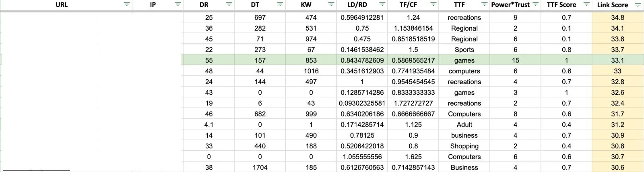Select DR cell with value 4.1
644x172 pixels.
(x=208, y=124)
